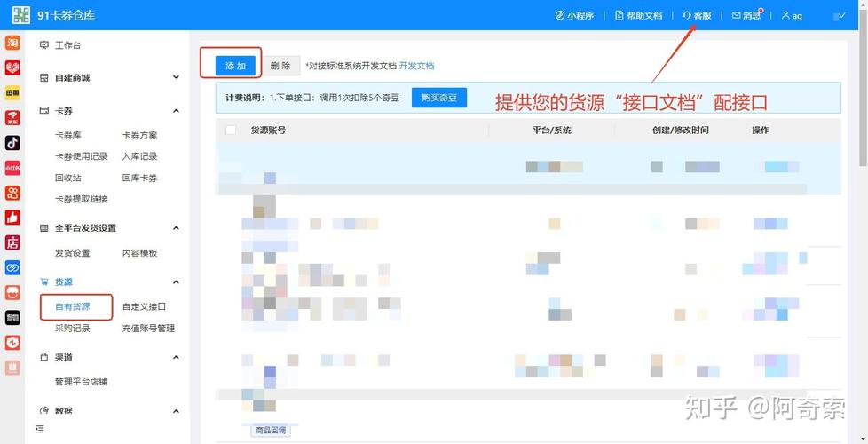Select 自定义接口 under 货源
The image size is (868, 444).
[x=144, y=306]
